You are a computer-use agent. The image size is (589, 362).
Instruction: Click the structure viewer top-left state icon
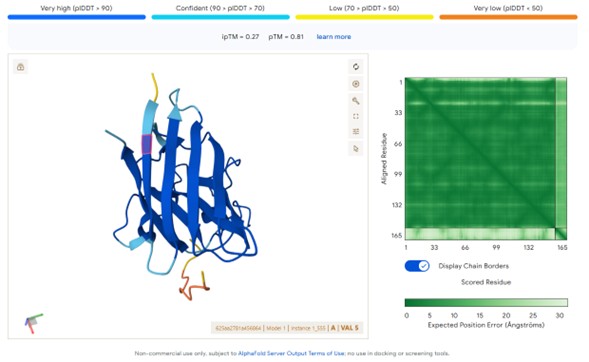[20, 67]
